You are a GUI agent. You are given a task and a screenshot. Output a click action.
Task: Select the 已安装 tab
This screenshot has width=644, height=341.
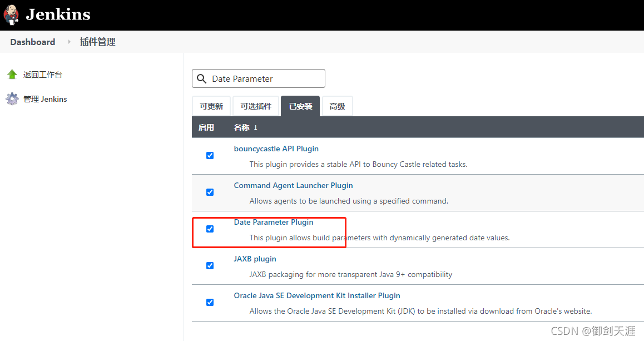click(x=301, y=106)
